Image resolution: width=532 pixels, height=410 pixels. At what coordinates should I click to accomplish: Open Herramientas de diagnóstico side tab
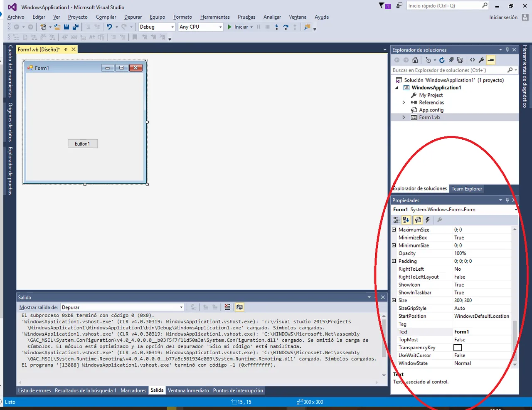(525, 77)
